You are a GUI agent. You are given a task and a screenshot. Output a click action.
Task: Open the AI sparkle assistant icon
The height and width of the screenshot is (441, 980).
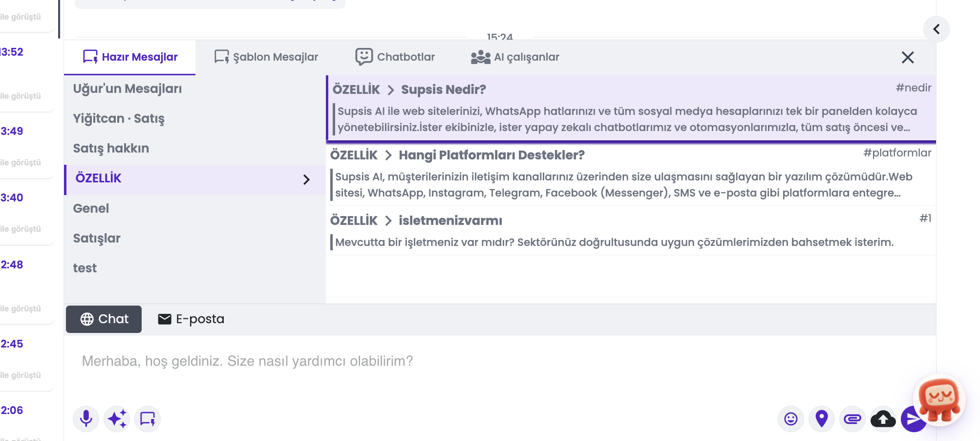click(x=117, y=419)
